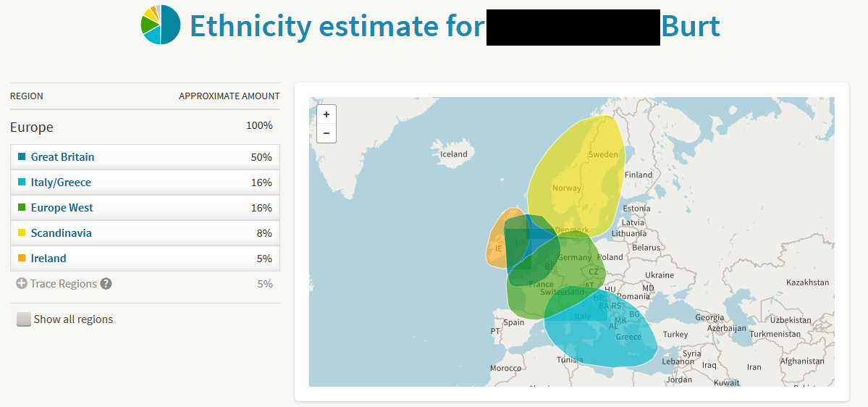This screenshot has height=407, width=868.
Task: Click the IE label over Ireland
Action: [x=499, y=248]
